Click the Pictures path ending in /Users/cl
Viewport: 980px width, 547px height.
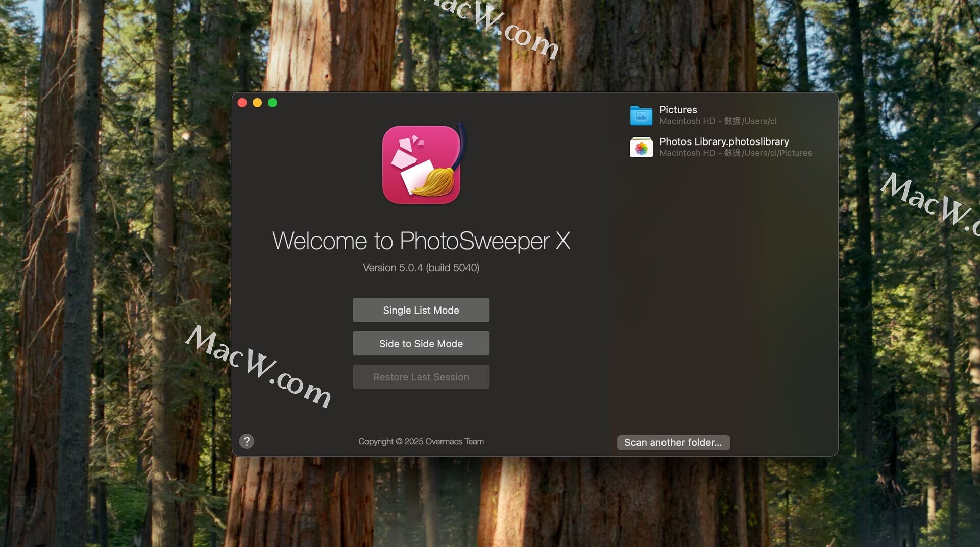718,121
